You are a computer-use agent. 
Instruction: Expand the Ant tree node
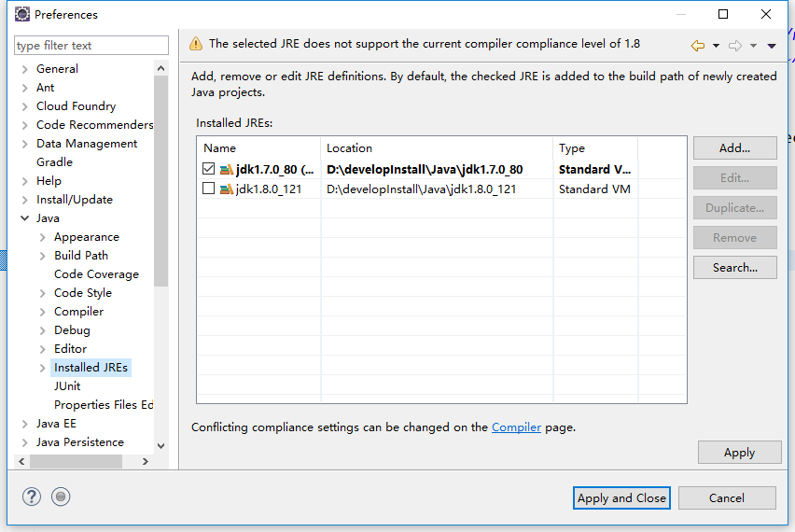coord(25,88)
